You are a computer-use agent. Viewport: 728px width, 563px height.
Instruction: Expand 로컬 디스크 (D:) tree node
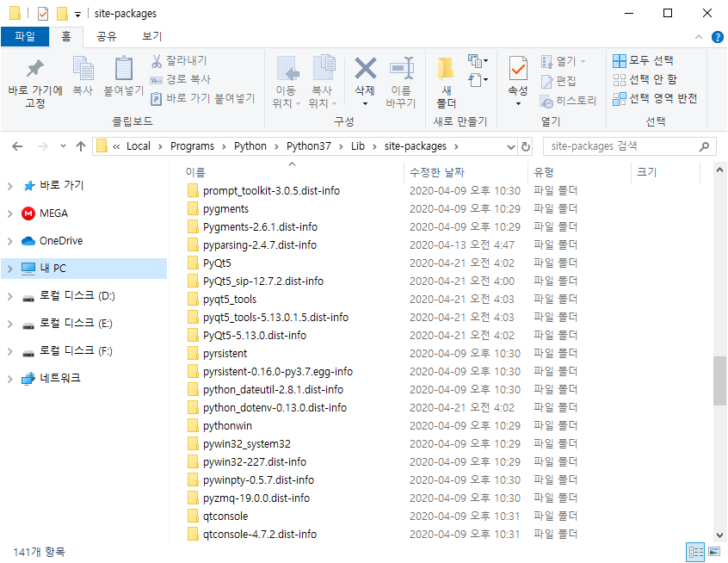[9, 296]
